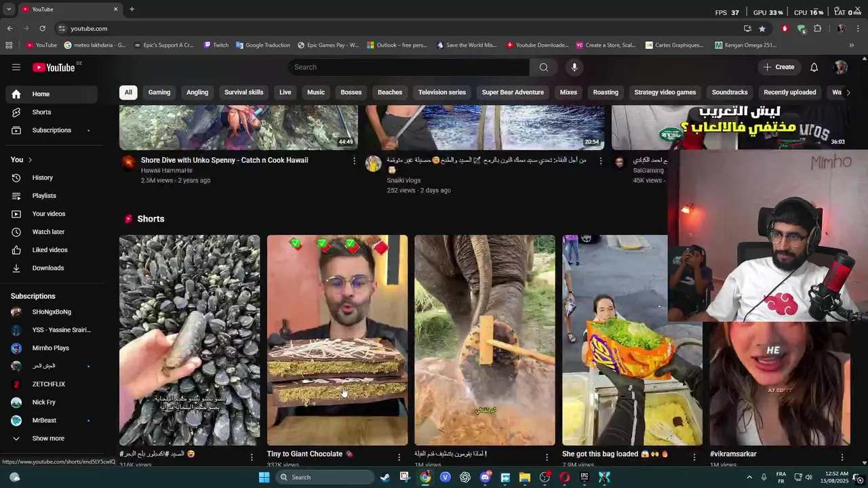Screen dimensions: 868x488
Task: Expand subscriptions with Show more
Action: (52, 439)
